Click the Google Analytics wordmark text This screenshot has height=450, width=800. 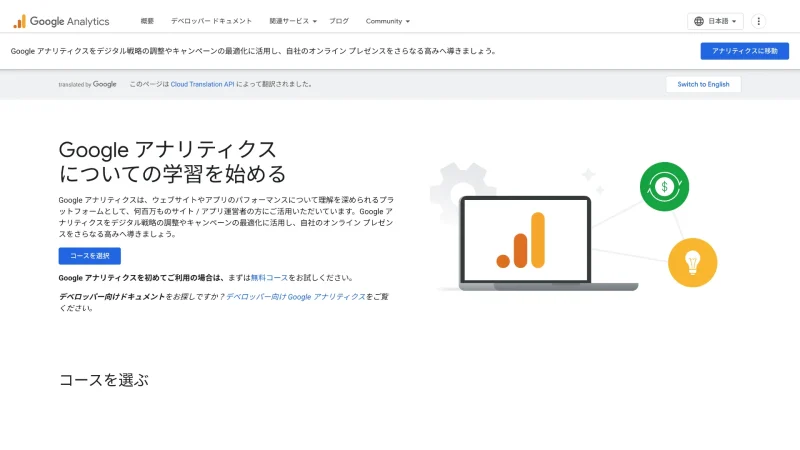[x=69, y=21]
